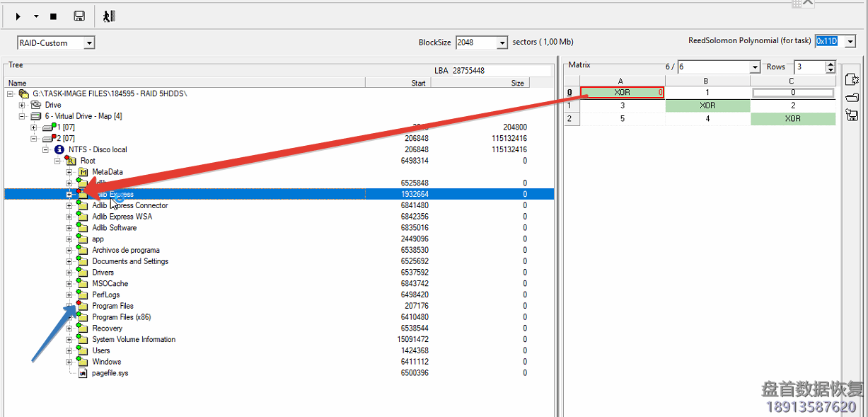
Task: Click the New matrix document icon
Action: click(852, 79)
